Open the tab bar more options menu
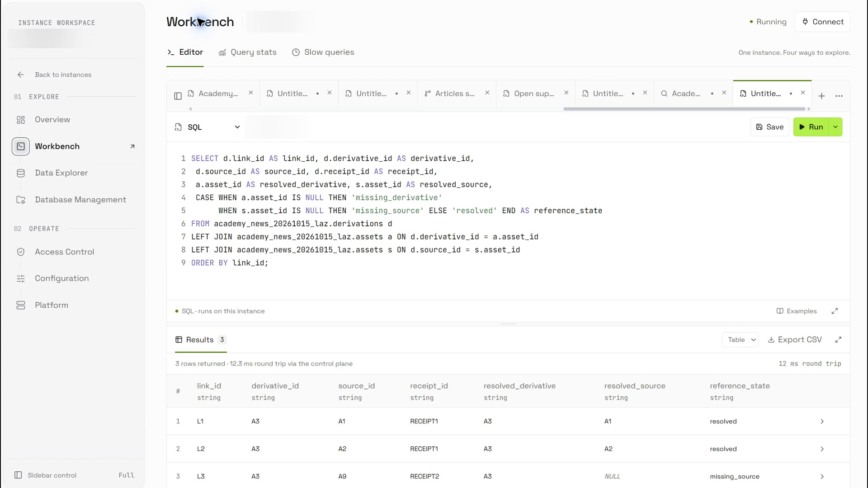The image size is (868, 488). point(839,96)
